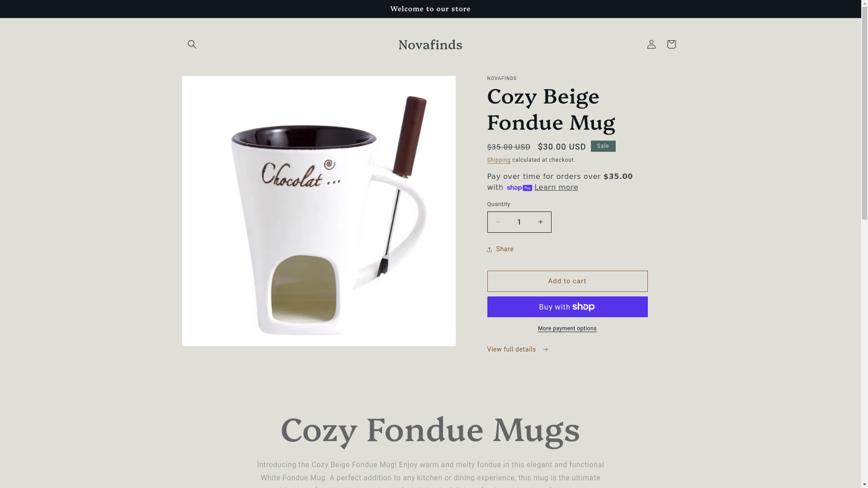
Task: Click the Sale badge next to price
Action: 603,146
